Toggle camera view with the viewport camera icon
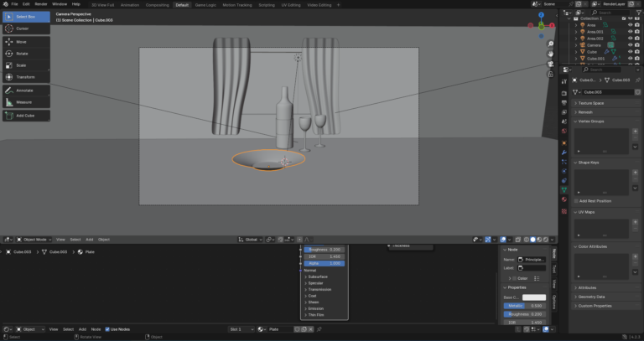644x341 pixels. [551, 65]
